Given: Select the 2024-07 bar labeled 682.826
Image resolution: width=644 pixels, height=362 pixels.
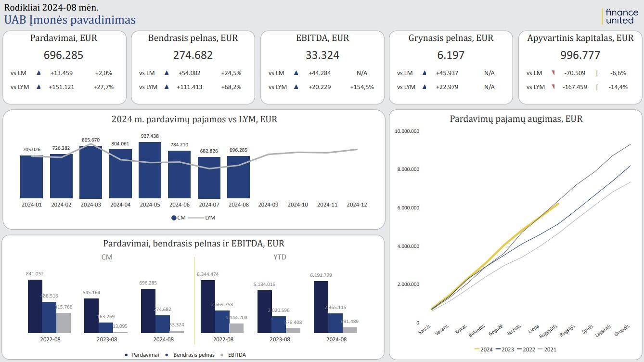Looking at the screenshot, I should [x=209, y=178].
